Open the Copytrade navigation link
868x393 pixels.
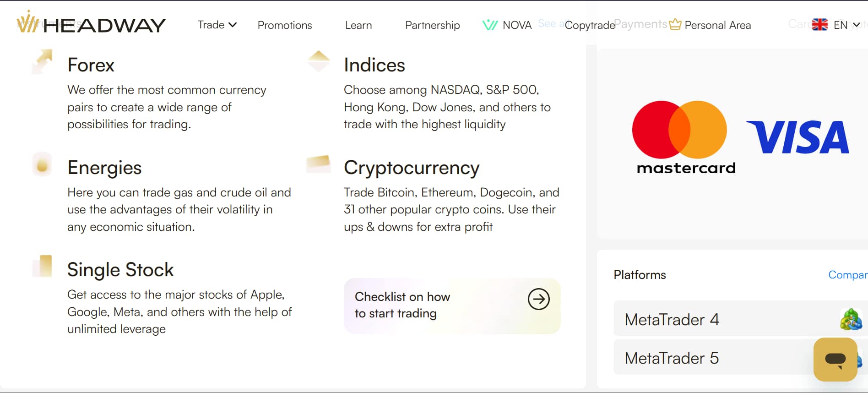tap(590, 25)
